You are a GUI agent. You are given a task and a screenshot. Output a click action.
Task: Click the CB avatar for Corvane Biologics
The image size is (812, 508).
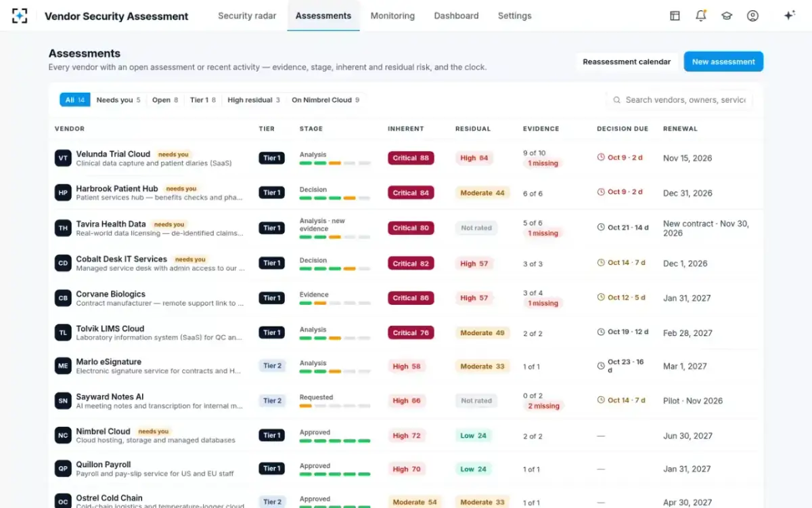[x=63, y=298]
